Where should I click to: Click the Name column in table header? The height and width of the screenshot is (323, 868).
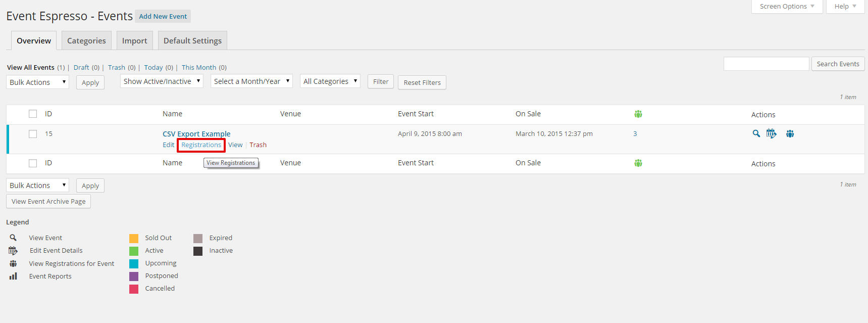pyautogui.click(x=172, y=114)
